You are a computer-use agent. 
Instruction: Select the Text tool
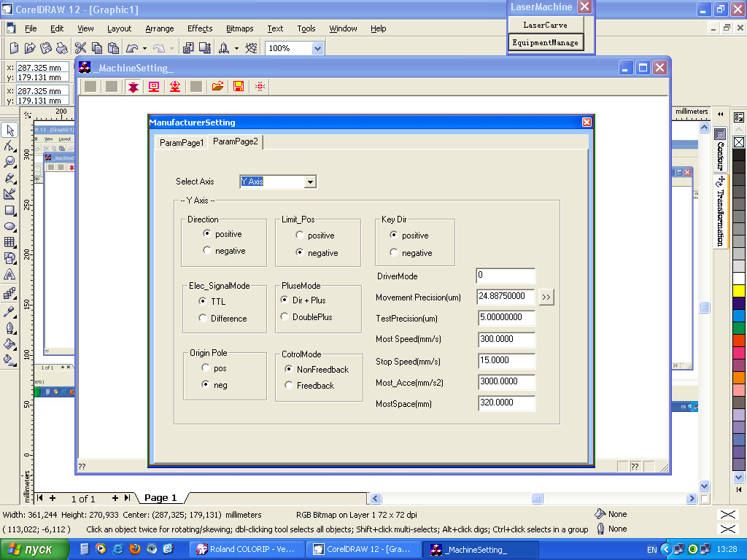click(10, 275)
